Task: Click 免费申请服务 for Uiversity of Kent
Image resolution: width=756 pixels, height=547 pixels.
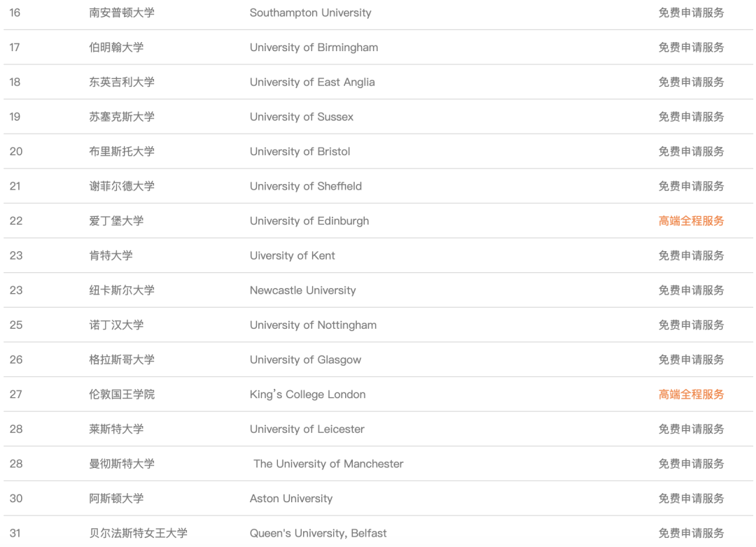Action: click(691, 255)
